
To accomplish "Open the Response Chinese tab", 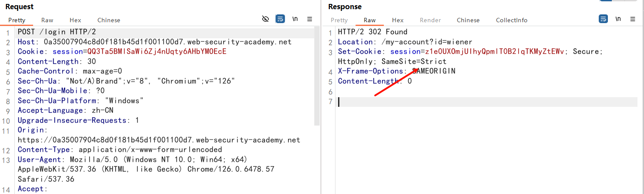I will tap(468, 20).
